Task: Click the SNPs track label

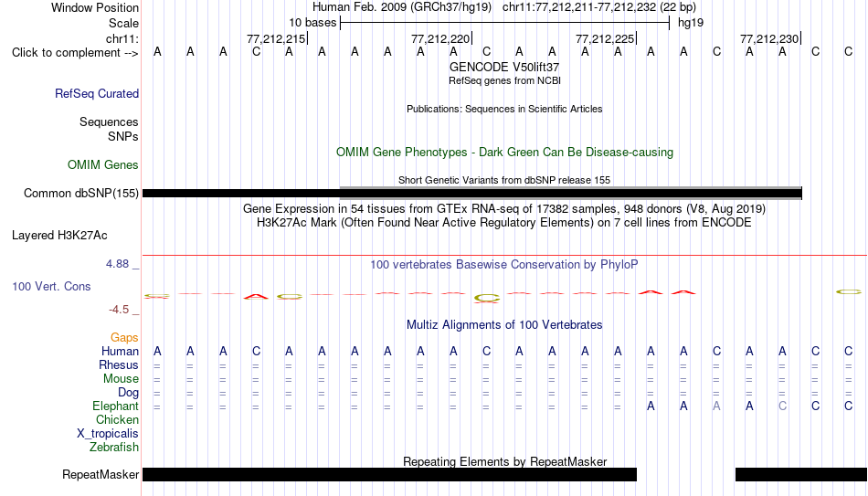Action: pos(123,136)
